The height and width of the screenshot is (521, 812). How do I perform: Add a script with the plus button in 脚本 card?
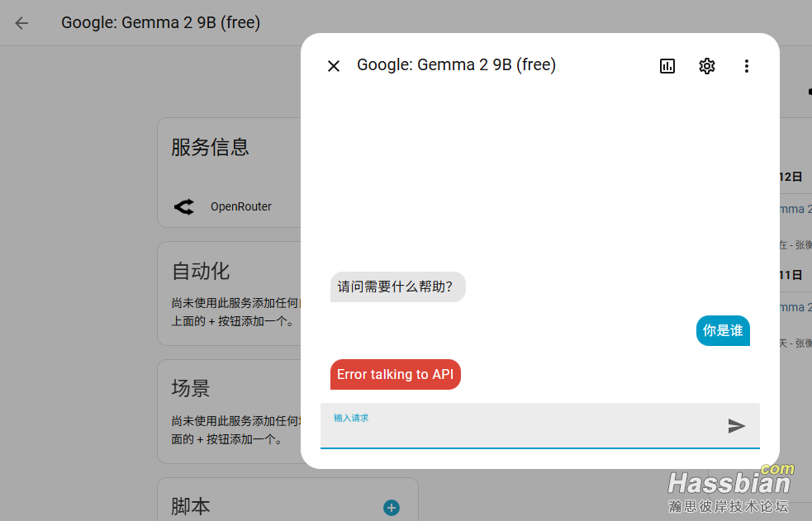[392, 508]
